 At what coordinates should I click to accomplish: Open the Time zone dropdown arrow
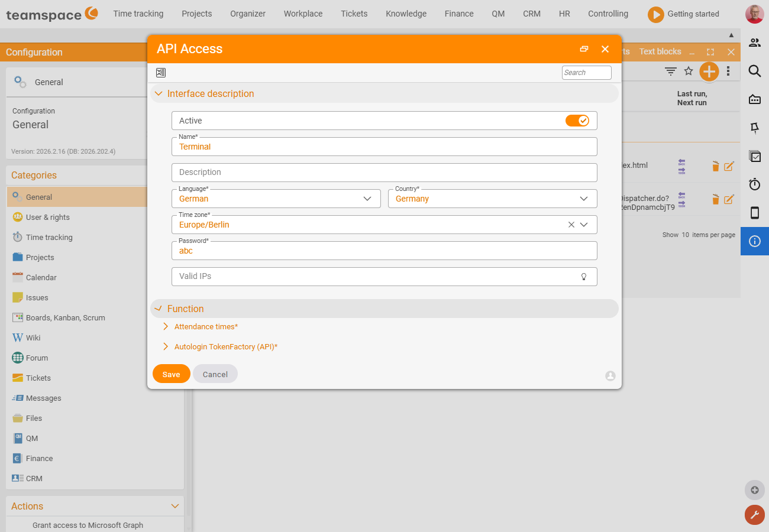pos(584,225)
